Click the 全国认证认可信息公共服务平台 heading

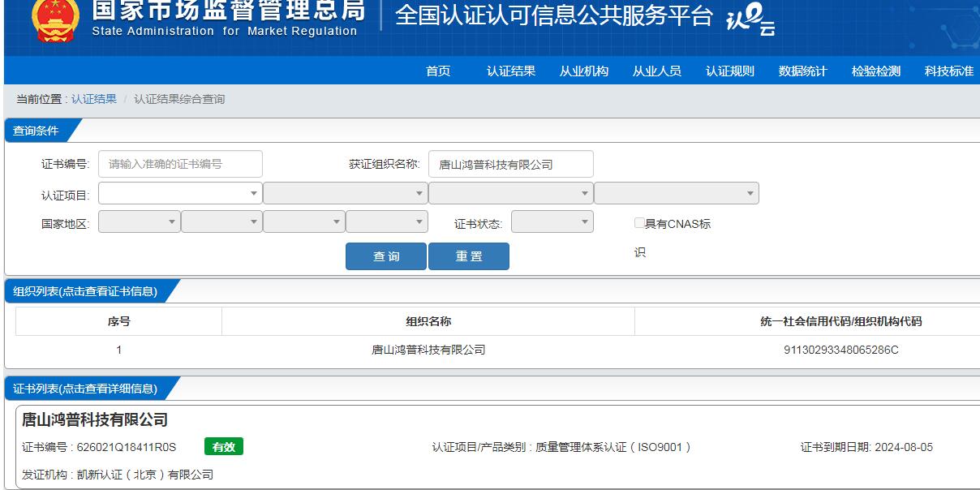(554, 16)
